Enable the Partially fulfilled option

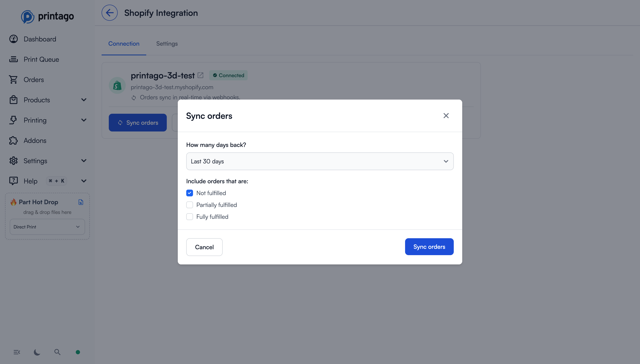(x=189, y=204)
